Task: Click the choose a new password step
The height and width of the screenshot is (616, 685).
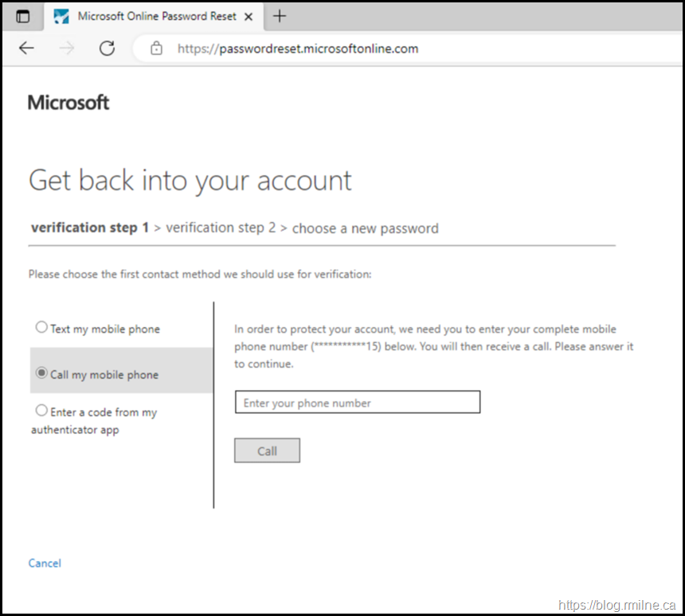Action: [x=365, y=228]
